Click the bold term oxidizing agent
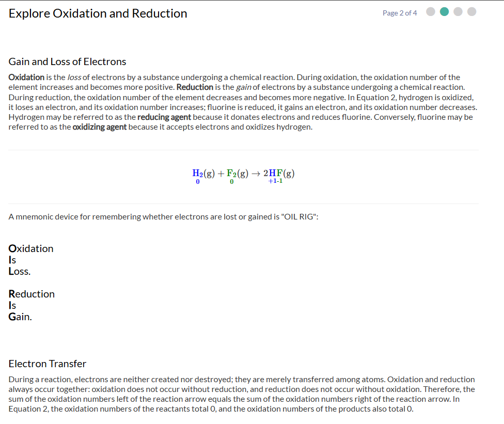The height and width of the screenshot is (424, 504). tap(100, 127)
